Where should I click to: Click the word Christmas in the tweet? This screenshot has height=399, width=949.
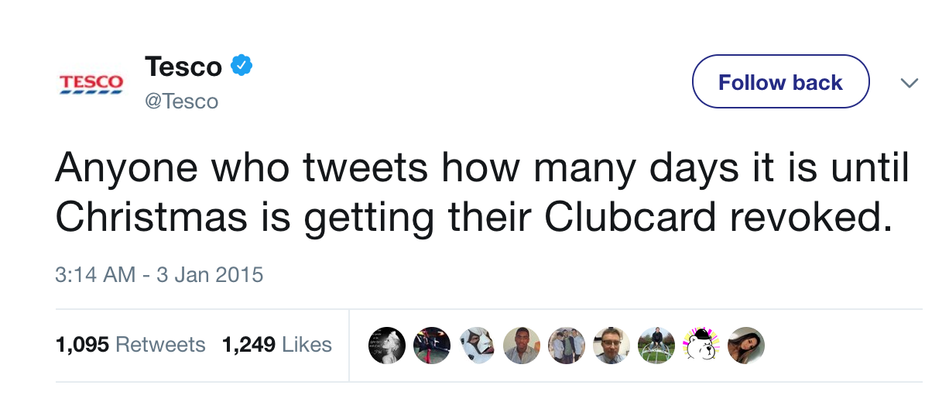tap(151, 217)
